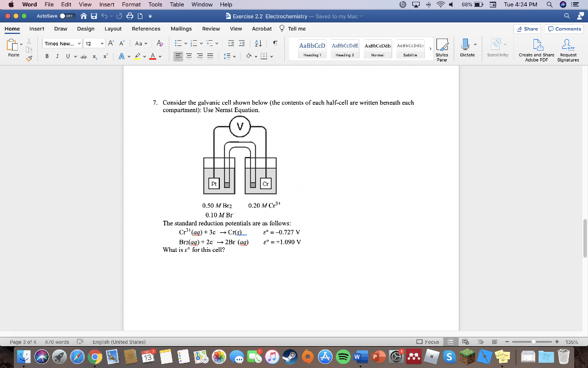Create and Share Adobe PDF

pos(538,45)
